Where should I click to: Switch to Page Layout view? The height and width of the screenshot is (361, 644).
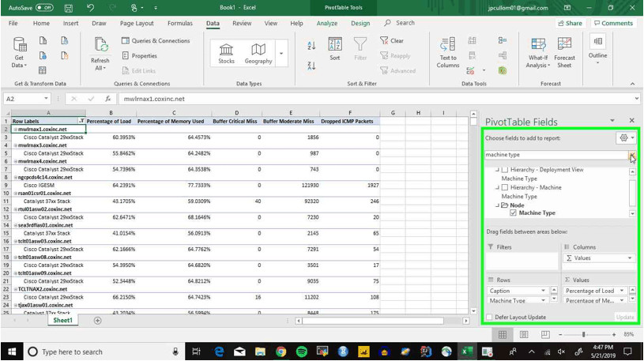pos(524,335)
